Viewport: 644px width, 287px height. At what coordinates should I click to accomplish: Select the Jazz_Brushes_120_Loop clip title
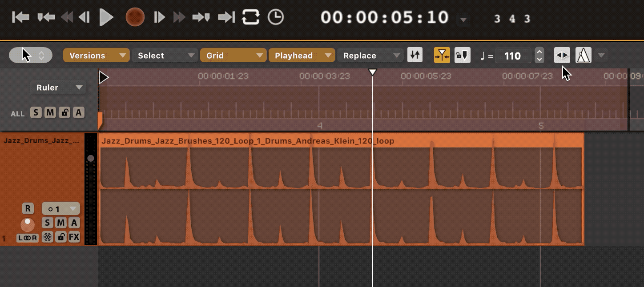pyautogui.click(x=248, y=141)
